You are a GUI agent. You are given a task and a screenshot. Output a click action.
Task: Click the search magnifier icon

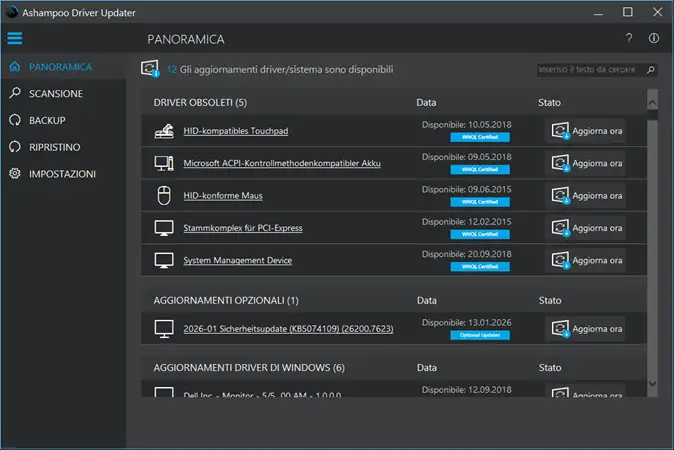tap(651, 70)
